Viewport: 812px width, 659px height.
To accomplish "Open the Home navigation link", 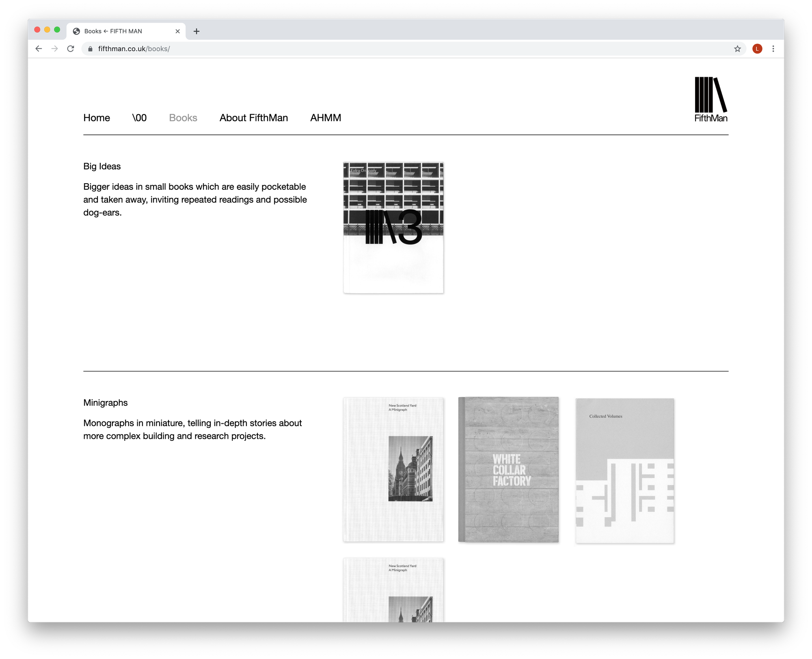I will pos(97,118).
